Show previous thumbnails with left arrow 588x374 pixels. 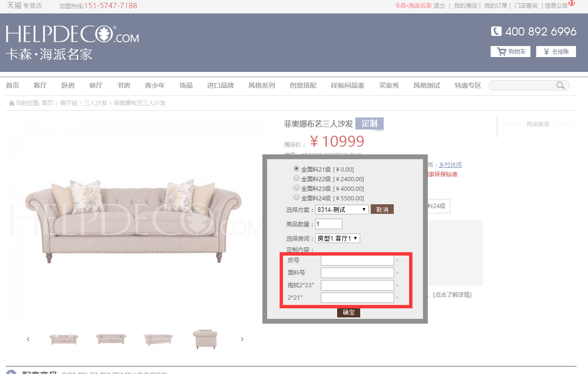(x=28, y=339)
